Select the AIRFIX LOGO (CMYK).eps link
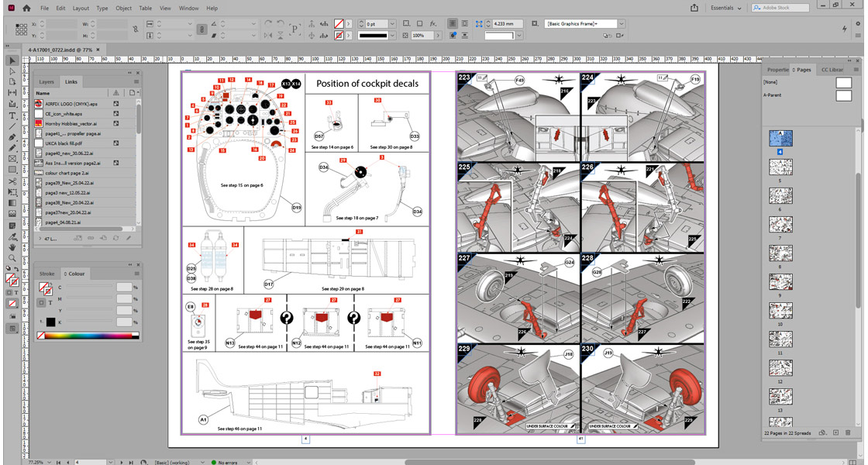The width and height of the screenshot is (868, 465). 71,103
